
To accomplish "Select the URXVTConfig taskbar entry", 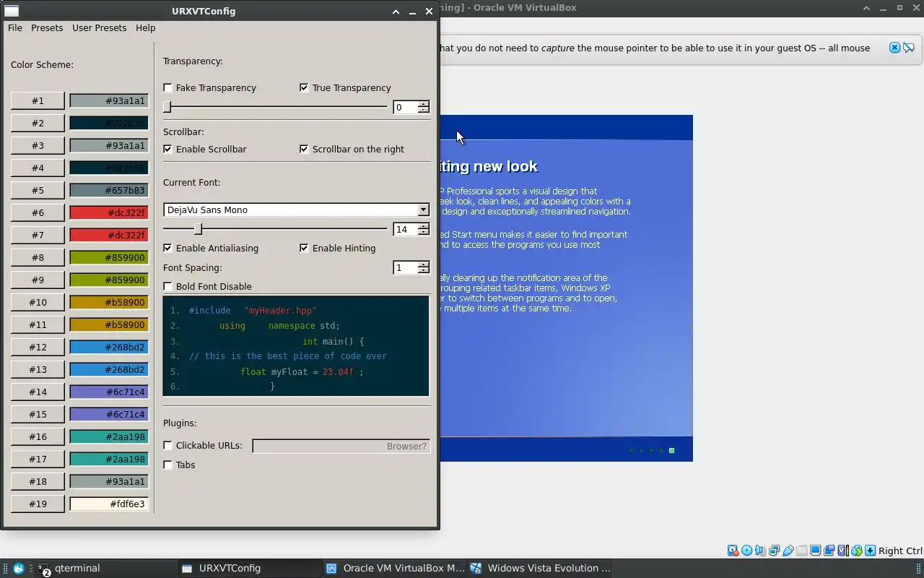I will [249, 569].
